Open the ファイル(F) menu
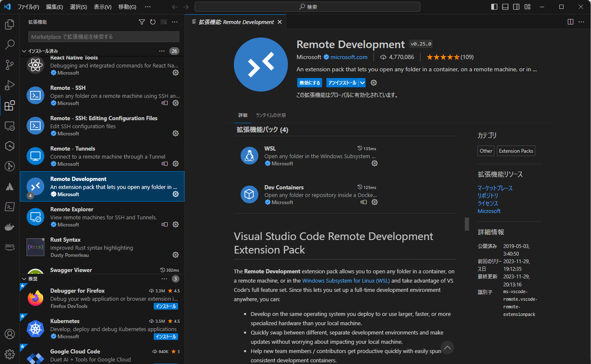The image size is (591, 364). 28,7
